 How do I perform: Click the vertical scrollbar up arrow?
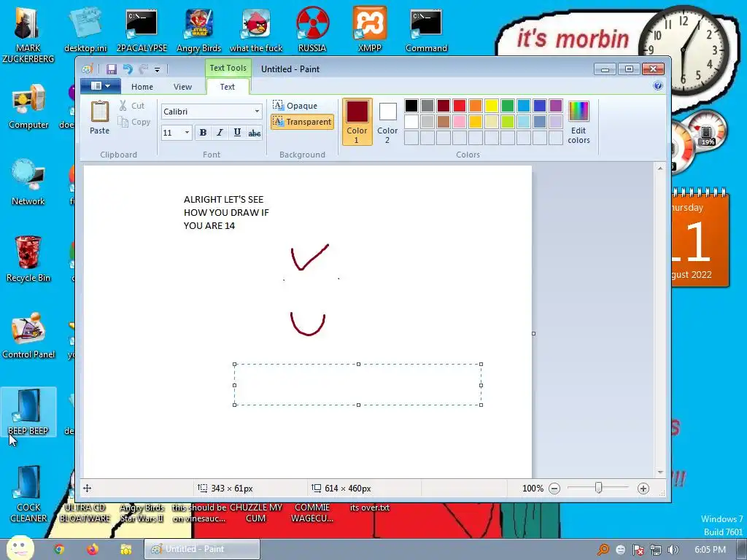pyautogui.click(x=660, y=168)
